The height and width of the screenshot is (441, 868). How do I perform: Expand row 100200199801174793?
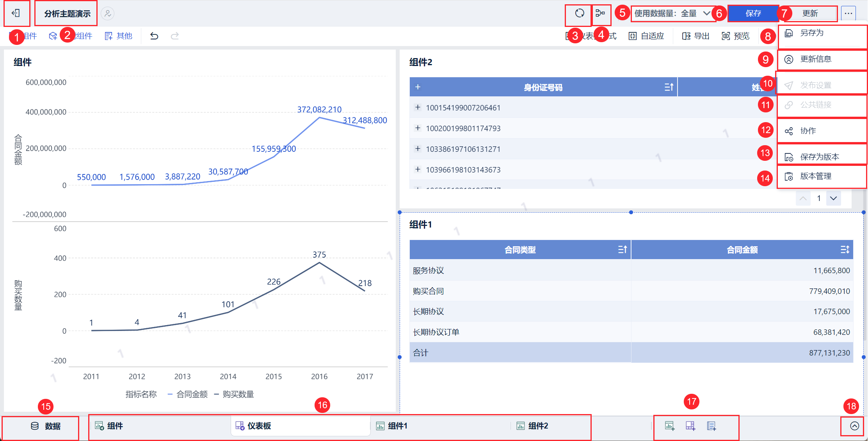pos(418,128)
